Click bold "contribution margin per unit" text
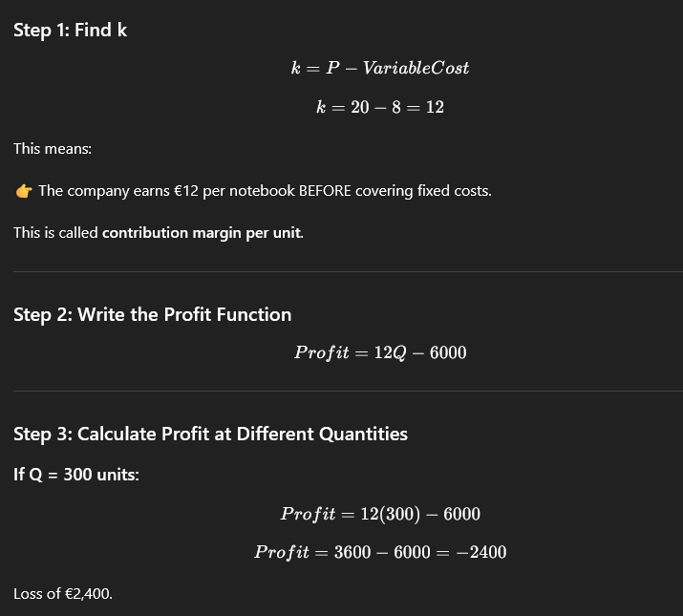The height and width of the screenshot is (616, 683). (x=202, y=233)
